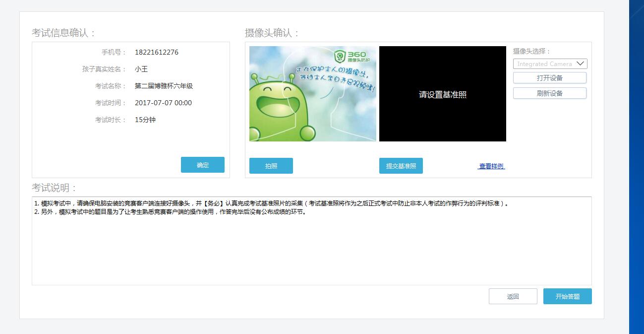644x334 pixels.
Task: Click the black 请设置基准照 photo area
Action: point(443,94)
